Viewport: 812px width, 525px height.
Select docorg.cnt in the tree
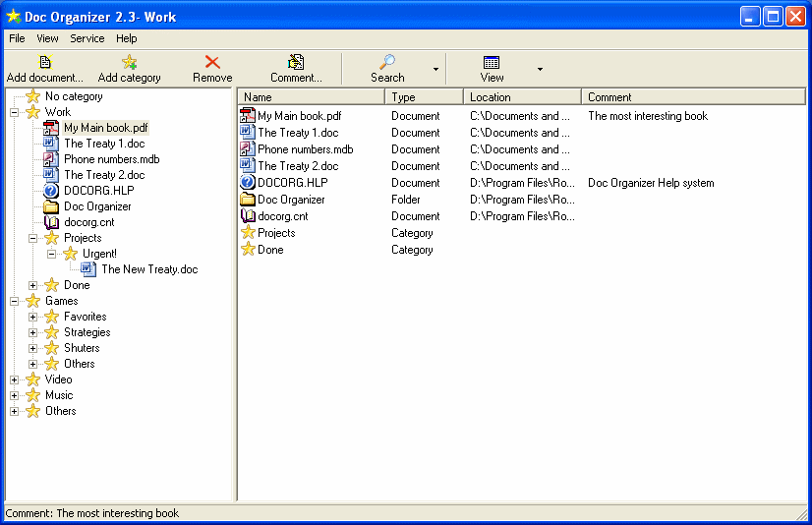pyautogui.click(x=89, y=222)
